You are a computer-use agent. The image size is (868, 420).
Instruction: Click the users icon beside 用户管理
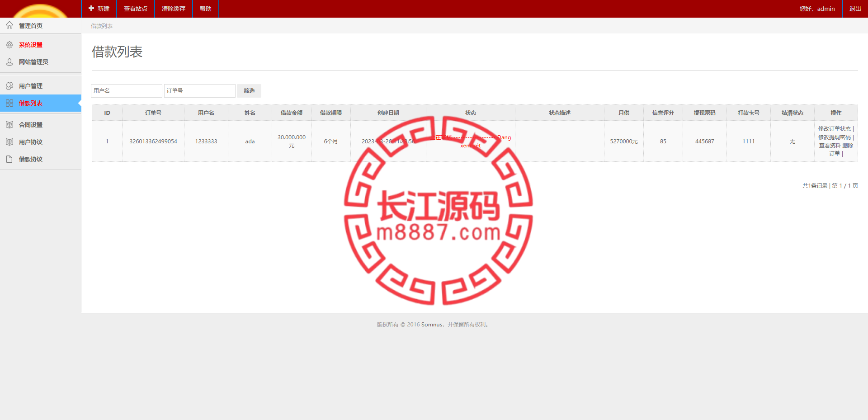[9, 86]
